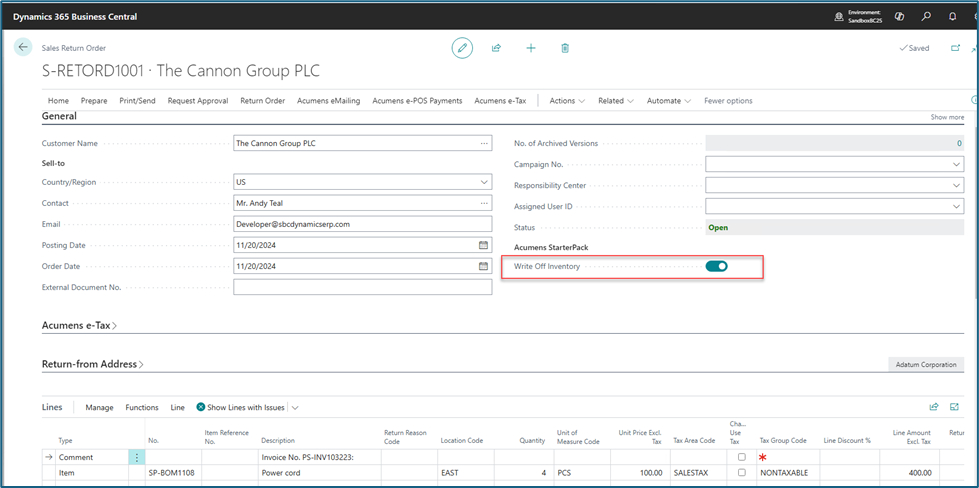Image resolution: width=979 pixels, height=488 pixels.
Task: Open Order Date calendar picker
Action: (x=483, y=266)
